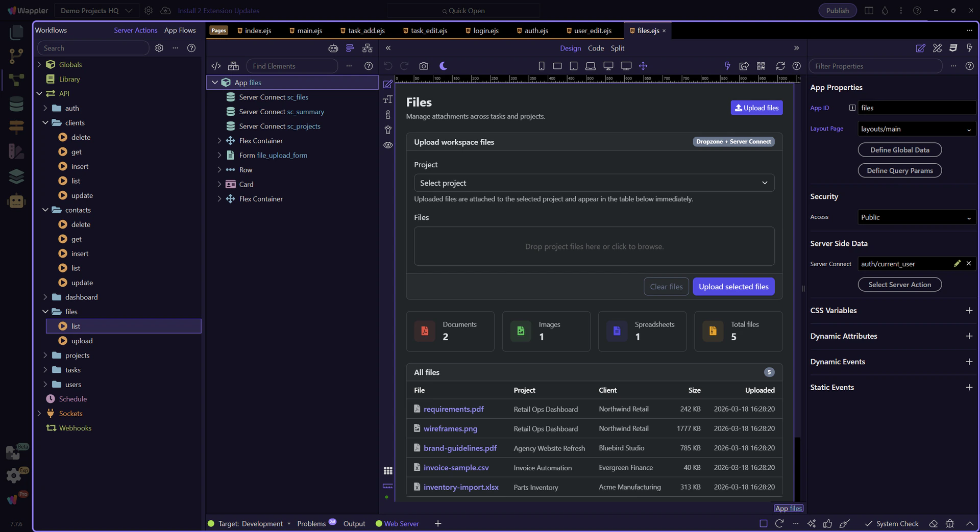Open the code view icon beside Find Elements
The image size is (980, 532).
coord(216,66)
